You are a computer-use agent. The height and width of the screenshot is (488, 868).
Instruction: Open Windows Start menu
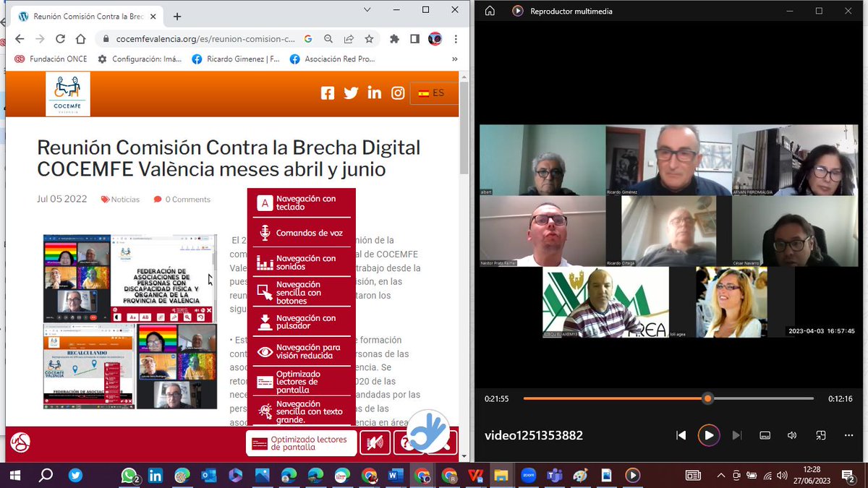click(x=16, y=475)
